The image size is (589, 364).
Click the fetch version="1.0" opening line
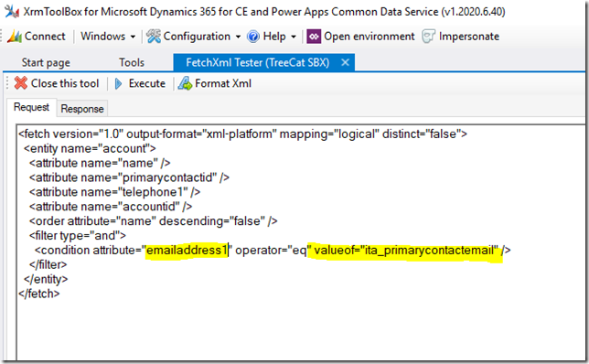pos(242,134)
